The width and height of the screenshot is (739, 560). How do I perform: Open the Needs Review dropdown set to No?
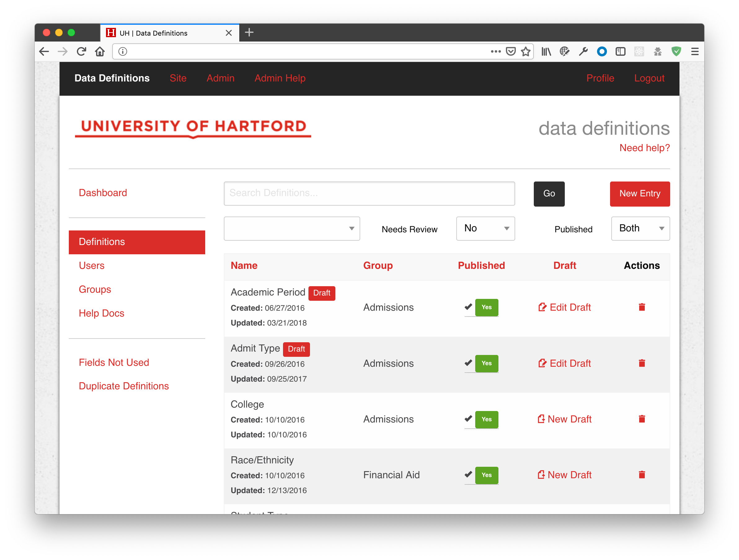click(485, 229)
